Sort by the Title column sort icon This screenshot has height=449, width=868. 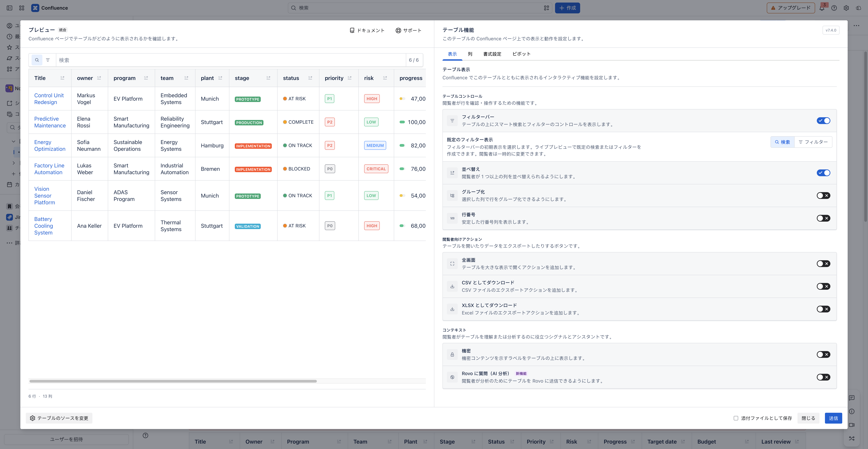pos(62,78)
